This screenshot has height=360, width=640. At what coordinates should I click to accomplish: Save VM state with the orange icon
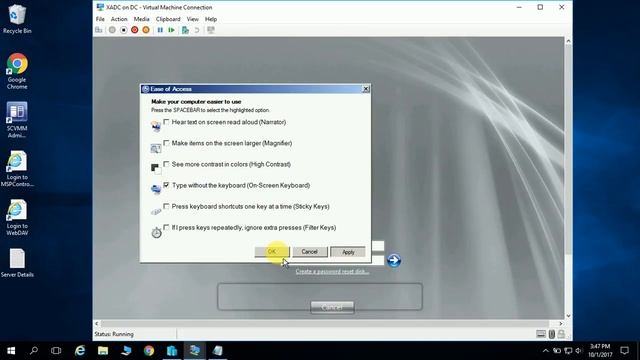[x=146, y=30]
